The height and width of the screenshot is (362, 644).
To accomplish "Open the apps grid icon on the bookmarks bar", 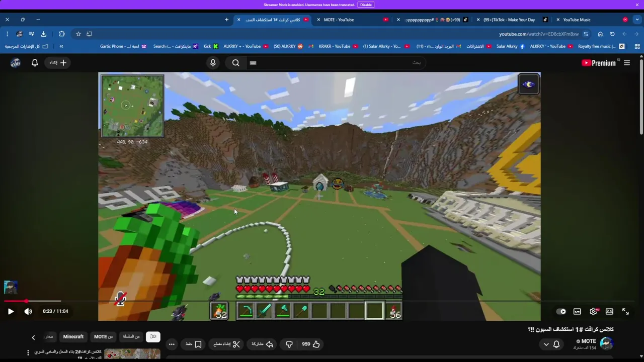I will coord(637,46).
